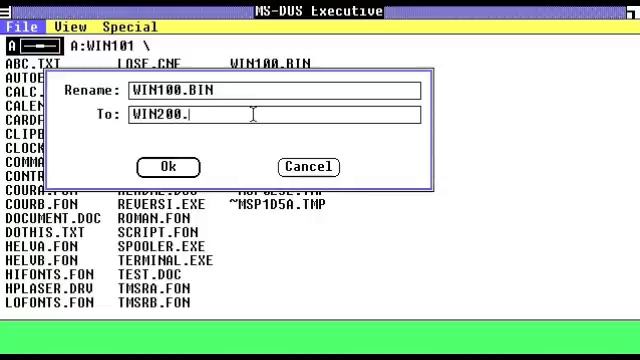This screenshot has width=640, height=360.
Task: Click the Rename field containing WIN100.BIN
Action: point(274,90)
